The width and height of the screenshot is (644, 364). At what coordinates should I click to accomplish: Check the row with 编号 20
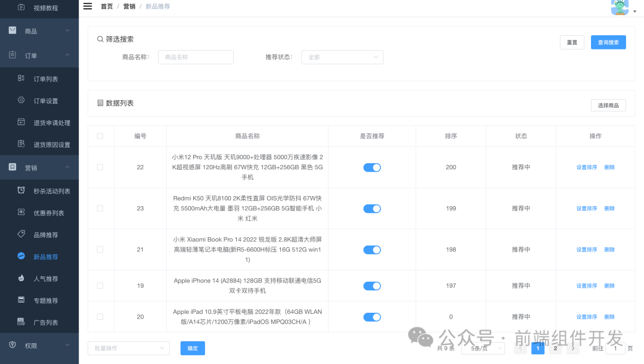pyautogui.click(x=100, y=317)
